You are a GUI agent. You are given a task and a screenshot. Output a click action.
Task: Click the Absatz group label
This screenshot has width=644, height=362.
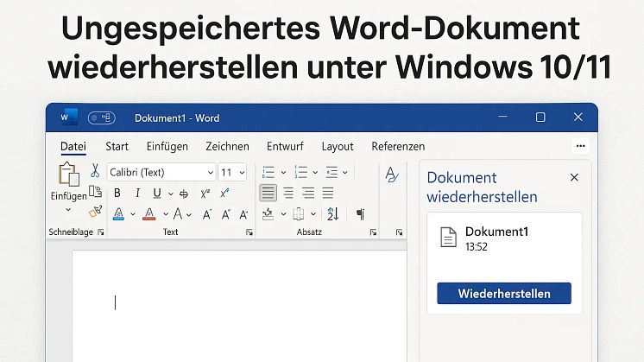point(309,232)
